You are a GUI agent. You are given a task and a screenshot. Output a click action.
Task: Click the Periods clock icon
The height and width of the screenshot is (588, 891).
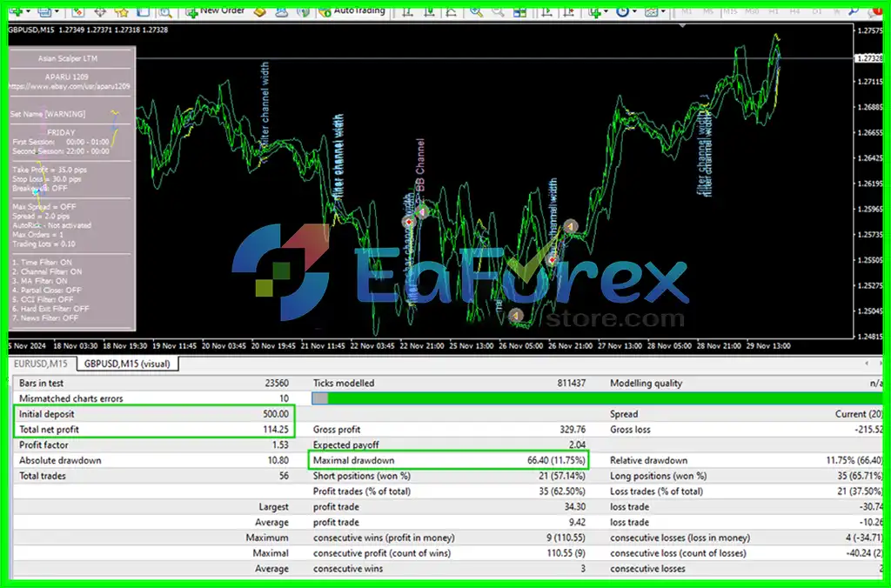(x=623, y=11)
